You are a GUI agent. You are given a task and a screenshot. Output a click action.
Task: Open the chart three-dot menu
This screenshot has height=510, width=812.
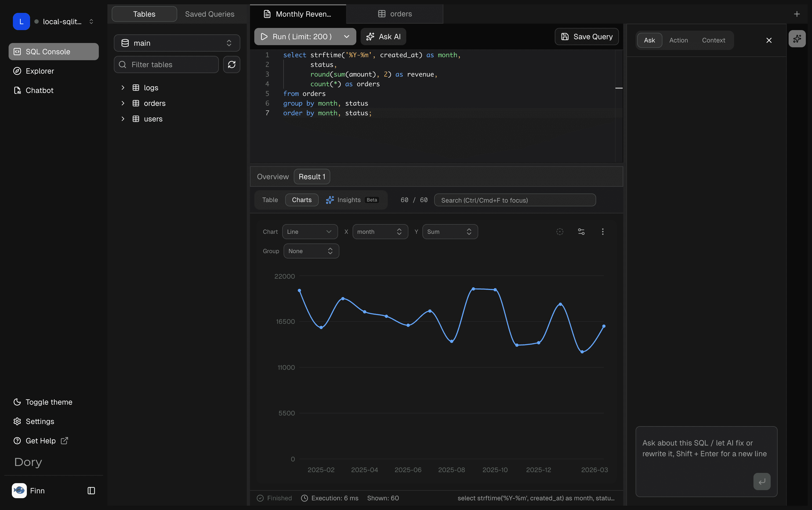pyautogui.click(x=603, y=232)
